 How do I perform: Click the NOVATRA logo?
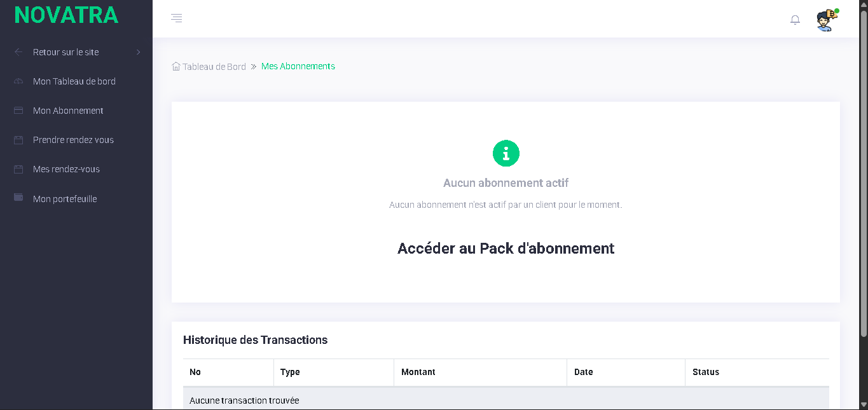tap(66, 15)
